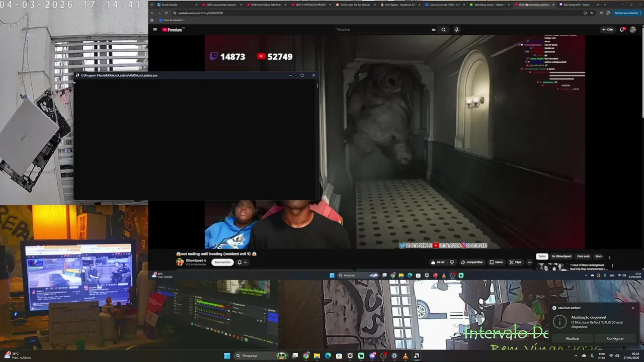Open Google Chrome from the bottom taskbar
The image size is (644, 362).
306,356
